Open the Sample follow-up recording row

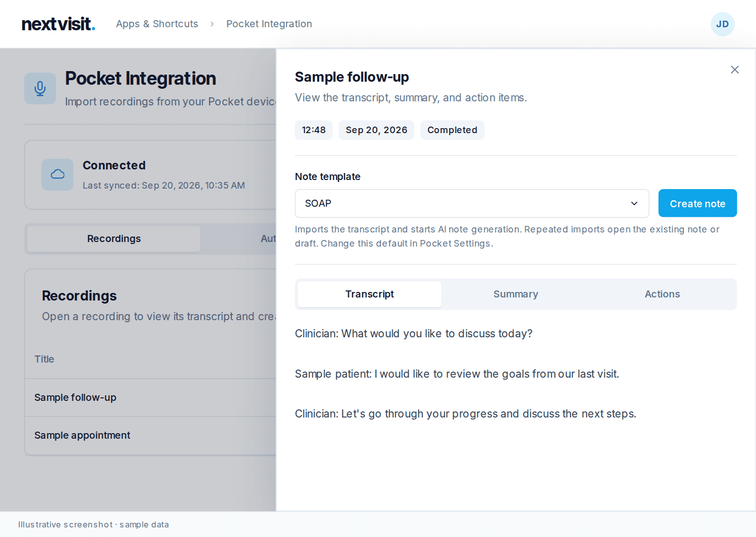150,398
